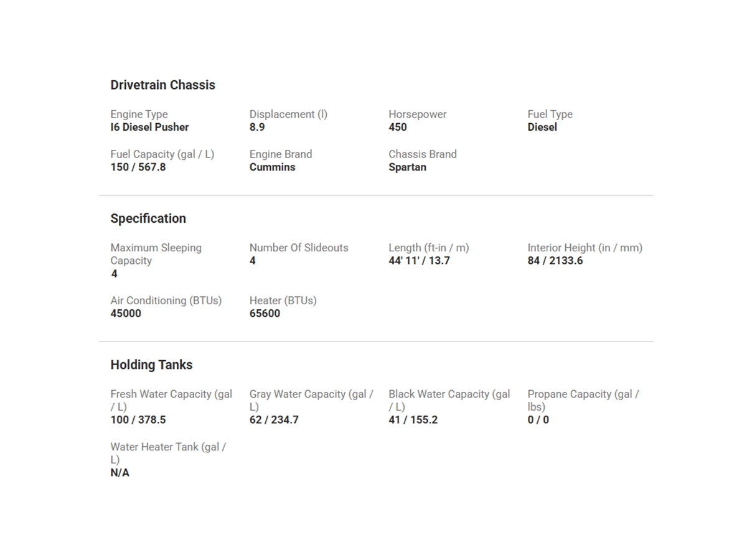Click the black water value 41 / 155.2

point(413,420)
